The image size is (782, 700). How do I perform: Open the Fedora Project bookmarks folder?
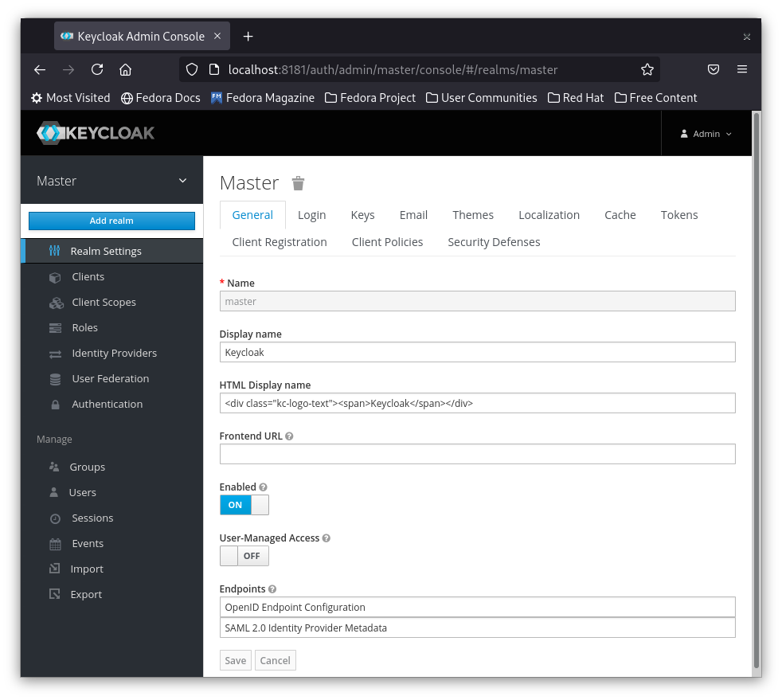[370, 98]
